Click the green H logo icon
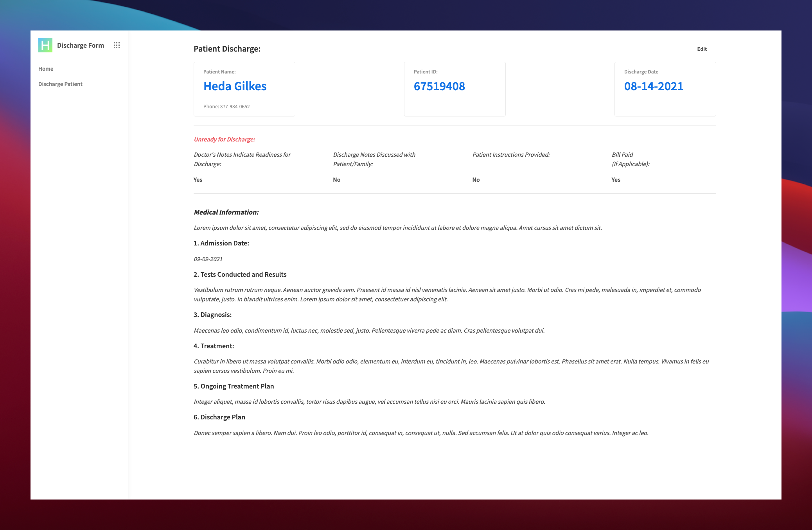The height and width of the screenshot is (530, 812). (45, 45)
